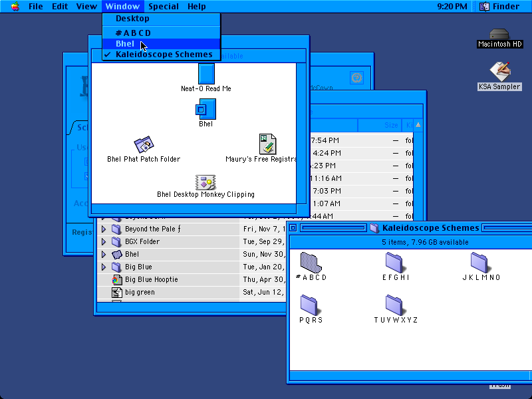The width and height of the screenshot is (532, 399).
Task: Open the J K L M N O folder
Action: [479, 263]
